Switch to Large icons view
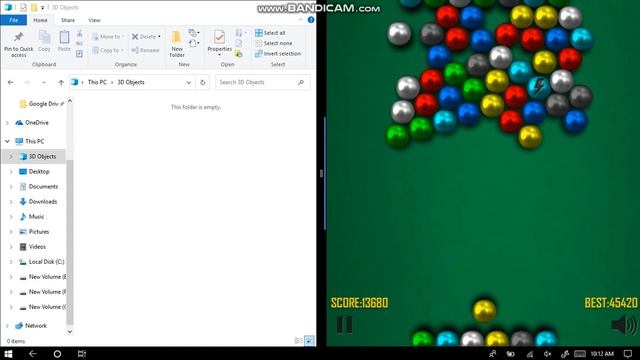This screenshot has width=640, height=360. [x=309, y=341]
